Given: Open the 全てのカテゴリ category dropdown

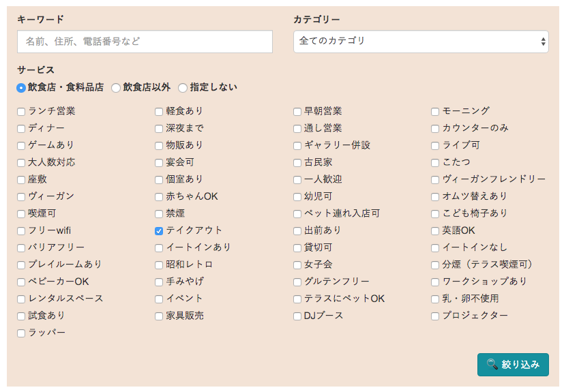Looking at the screenshot, I should click(420, 42).
